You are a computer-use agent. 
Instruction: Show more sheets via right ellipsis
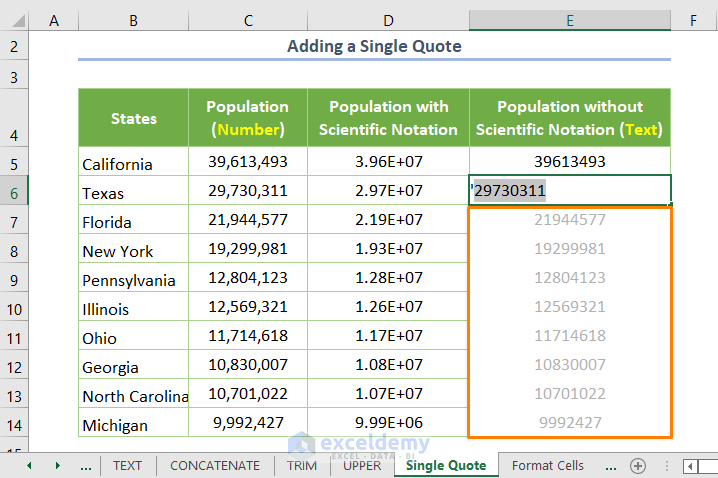pos(609,466)
